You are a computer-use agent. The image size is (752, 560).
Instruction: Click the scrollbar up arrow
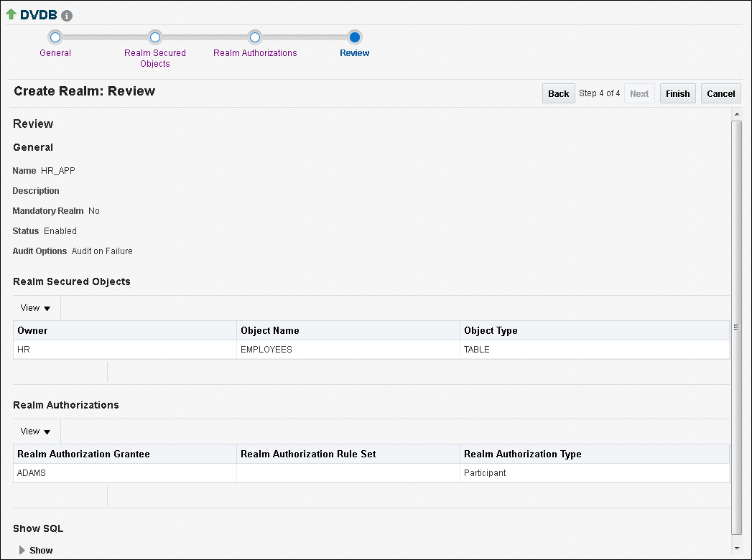735,115
